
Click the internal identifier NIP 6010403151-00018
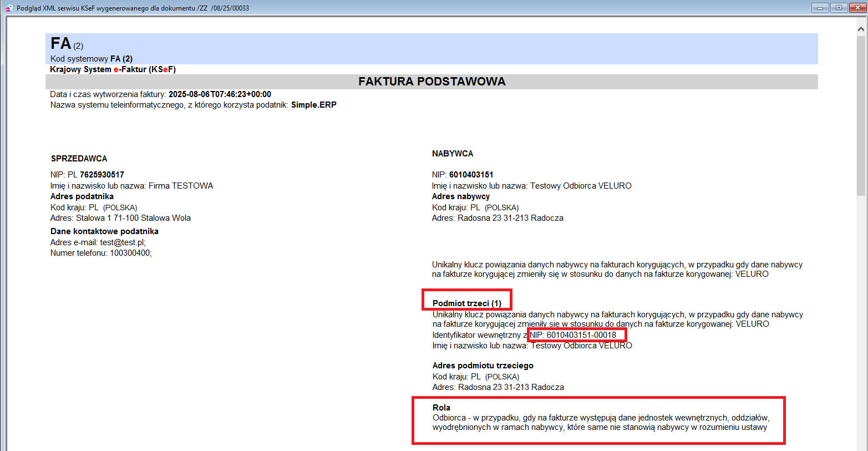573,335
